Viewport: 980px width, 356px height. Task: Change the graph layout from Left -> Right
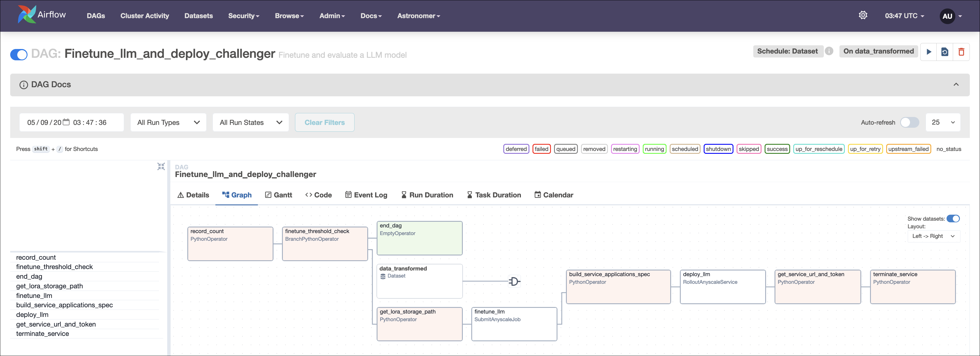pos(933,236)
